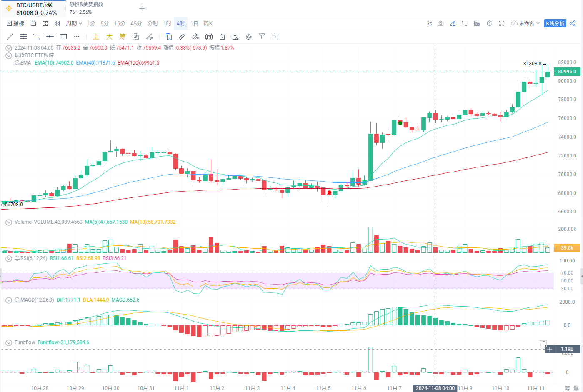Click the filter funnel icon
The image size is (583, 392).
[262, 37]
